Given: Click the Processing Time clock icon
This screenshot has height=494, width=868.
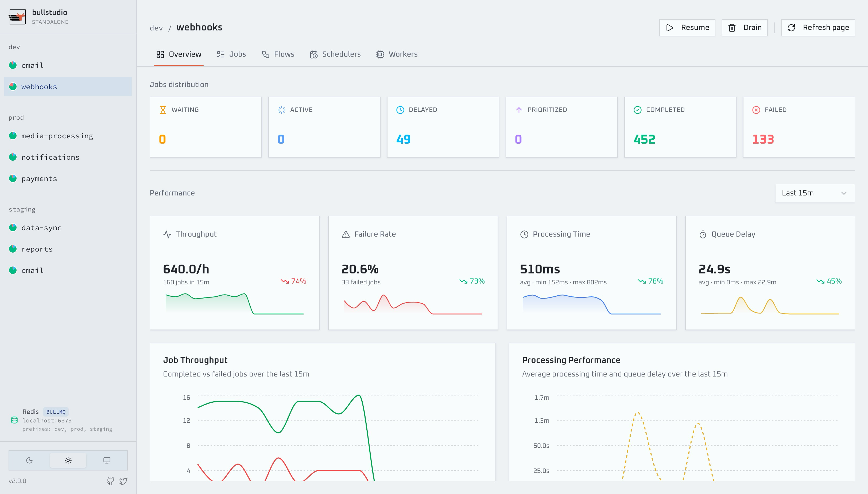Looking at the screenshot, I should (524, 234).
